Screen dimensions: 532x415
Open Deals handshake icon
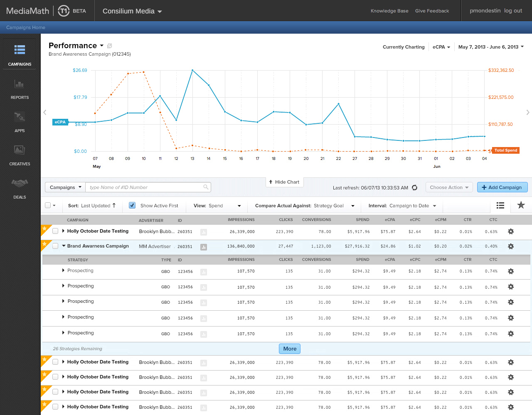[20, 183]
